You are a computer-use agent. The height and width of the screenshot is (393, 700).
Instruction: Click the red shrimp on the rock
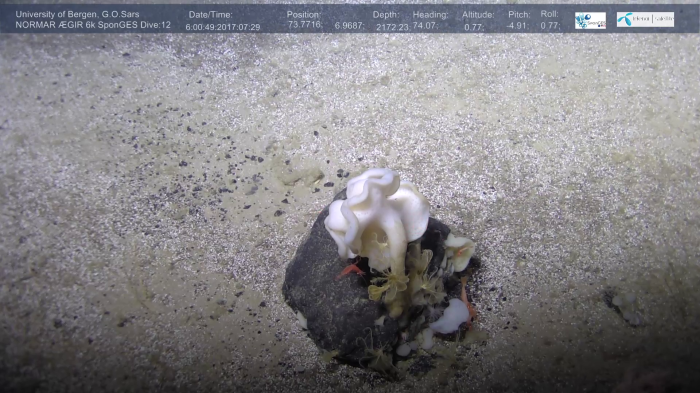coord(351,271)
